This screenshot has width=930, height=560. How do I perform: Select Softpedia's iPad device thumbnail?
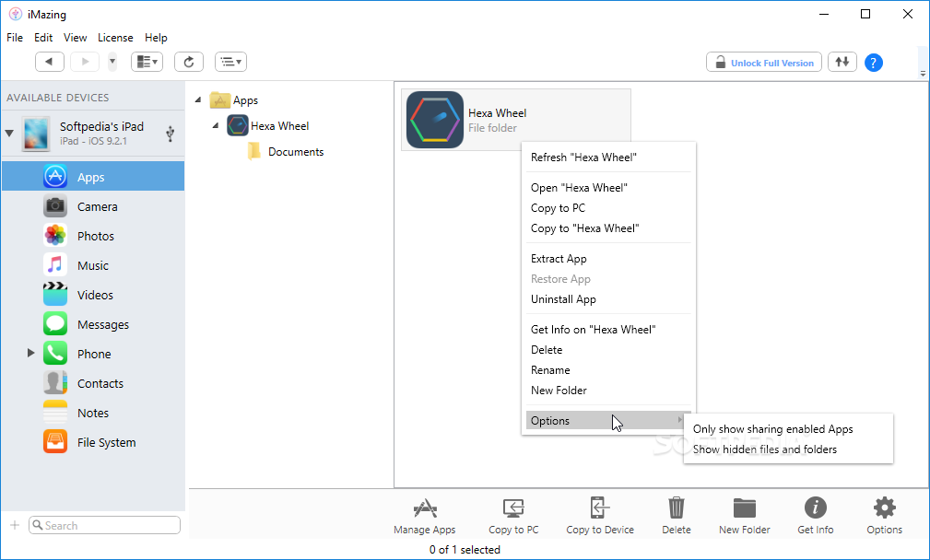tap(36, 134)
